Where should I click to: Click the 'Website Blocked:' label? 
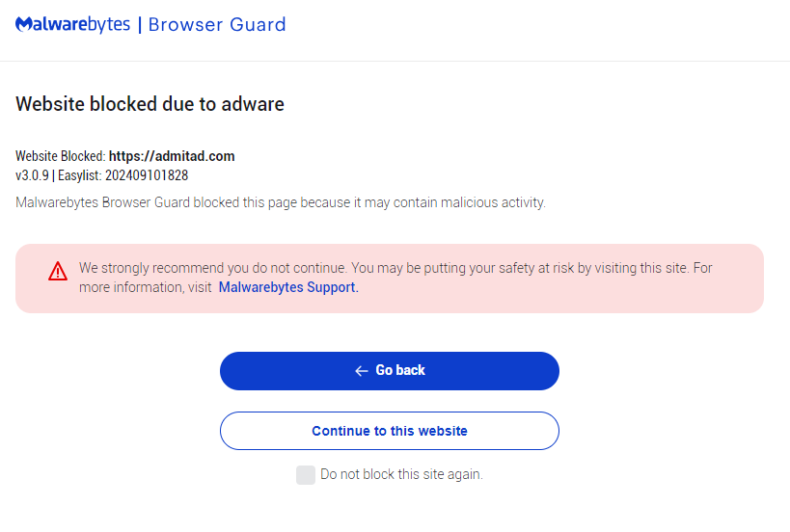click(60, 156)
